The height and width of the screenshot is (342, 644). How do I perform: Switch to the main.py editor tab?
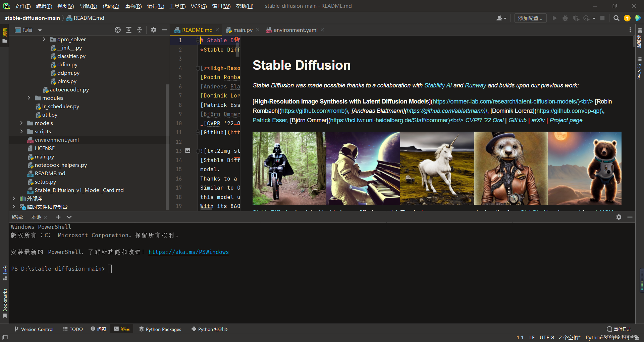[243, 30]
